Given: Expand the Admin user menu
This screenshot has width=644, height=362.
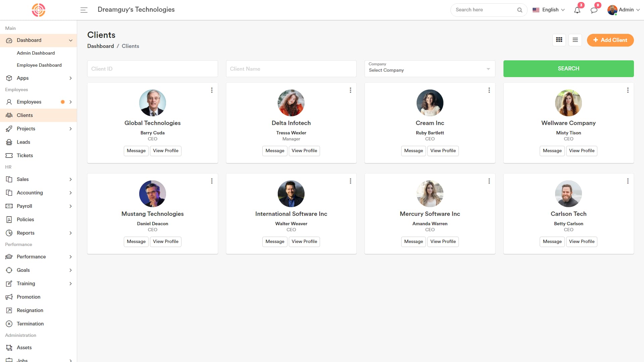Looking at the screenshot, I should click(624, 10).
